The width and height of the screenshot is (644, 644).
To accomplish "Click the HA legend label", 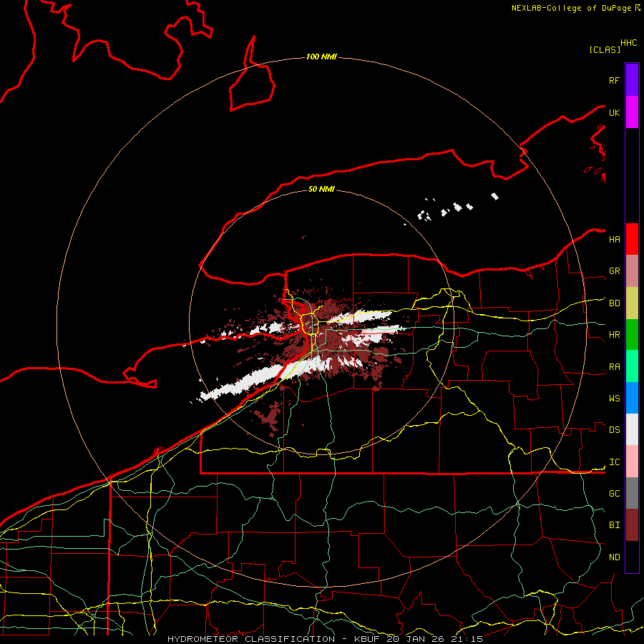I will point(614,240).
